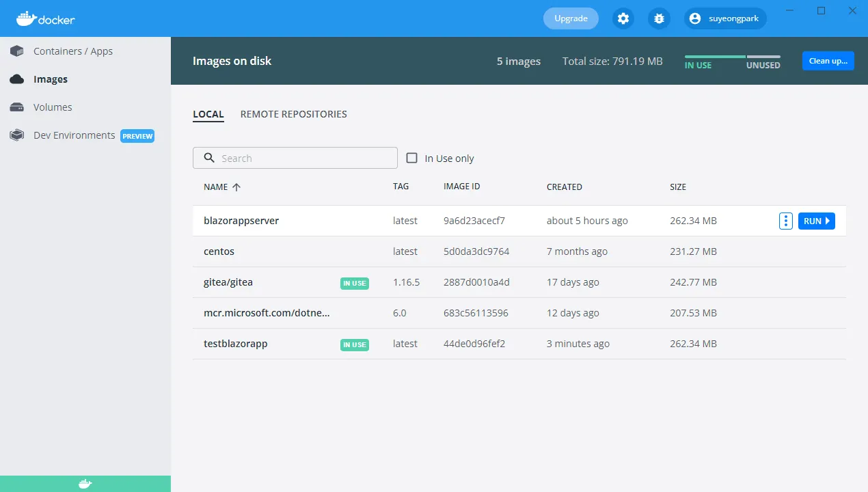
Task: Click "17 days ago" created value
Action: point(573,282)
